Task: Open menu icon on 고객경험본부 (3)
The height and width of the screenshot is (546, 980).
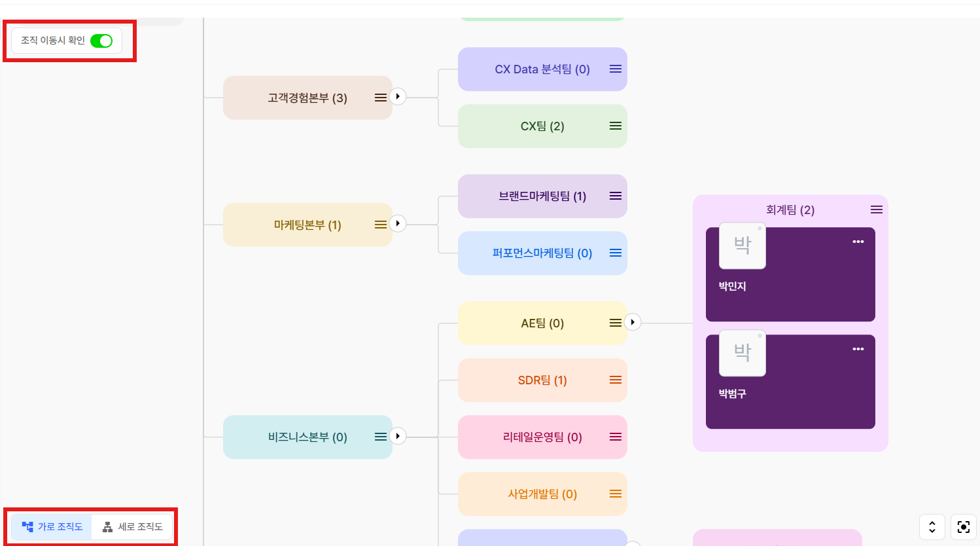Action: [380, 98]
